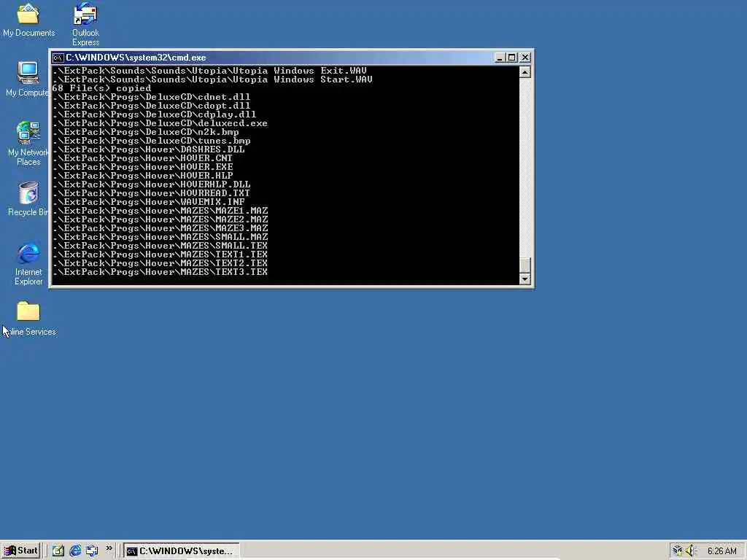
Task: Maximize the cmd.exe window
Action: tap(511, 58)
